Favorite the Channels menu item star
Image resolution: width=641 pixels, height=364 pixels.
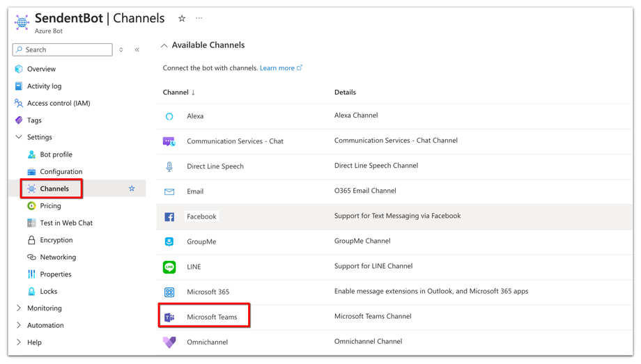point(132,189)
